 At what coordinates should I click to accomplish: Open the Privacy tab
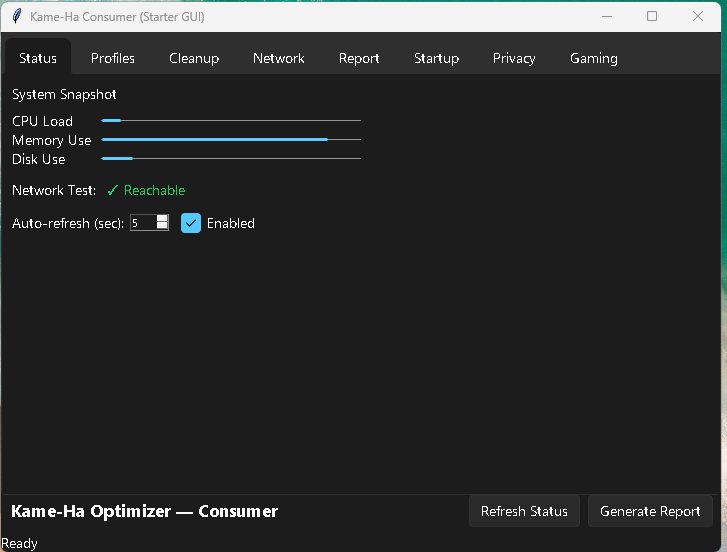[x=514, y=58]
